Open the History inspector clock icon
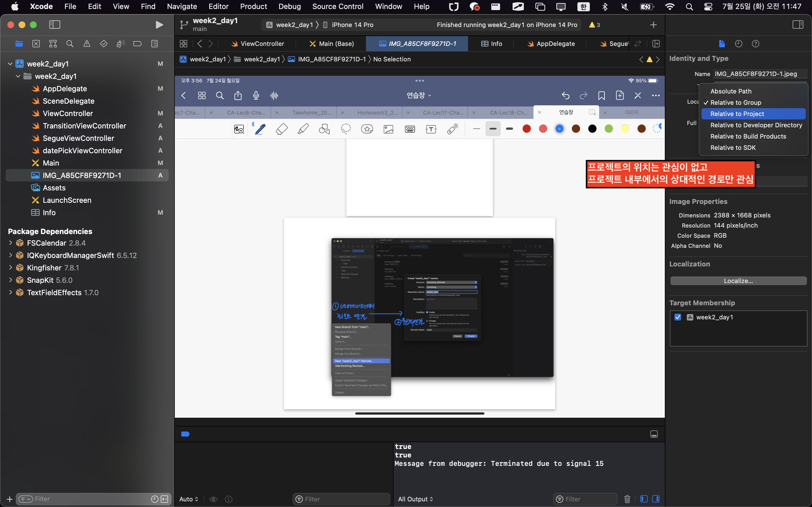812x507 pixels. click(738, 44)
